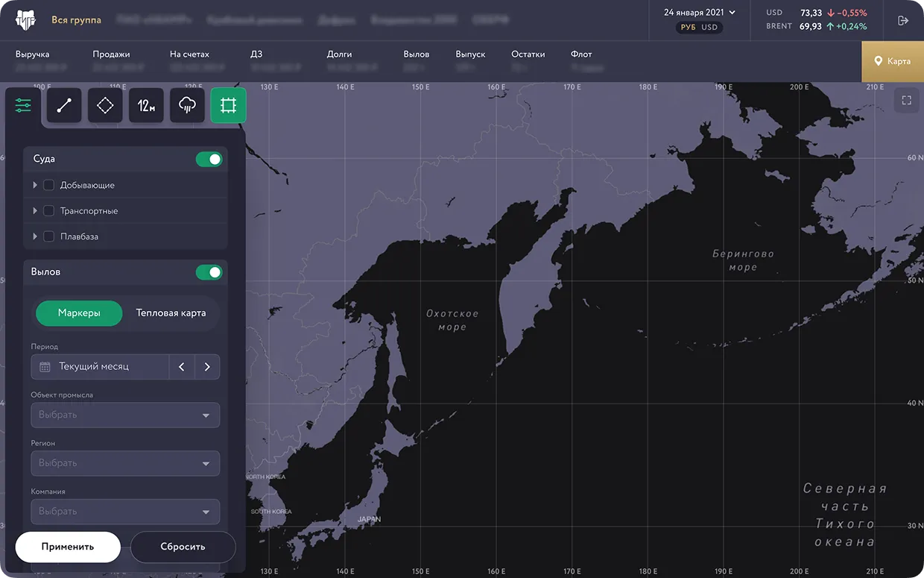This screenshot has height=578, width=924.
Task: Click the filter settings sliders icon
Action: coord(23,106)
